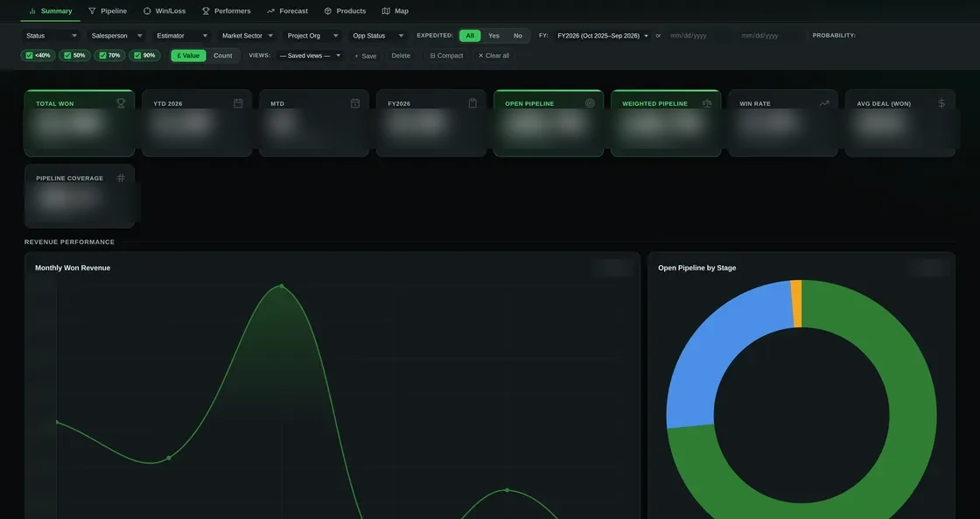Image resolution: width=980 pixels, height=519 pixels.
Task: Switch to Count mode
Action: 222,56
